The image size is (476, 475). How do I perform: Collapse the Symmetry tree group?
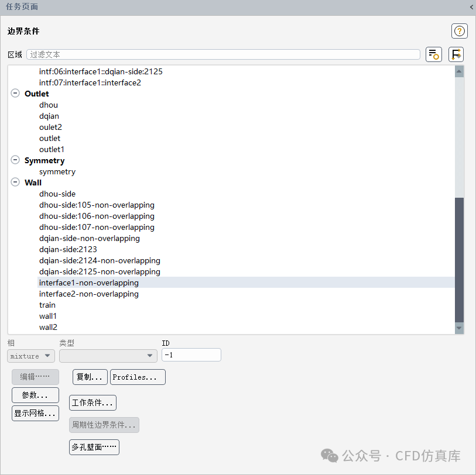[15, 160]
